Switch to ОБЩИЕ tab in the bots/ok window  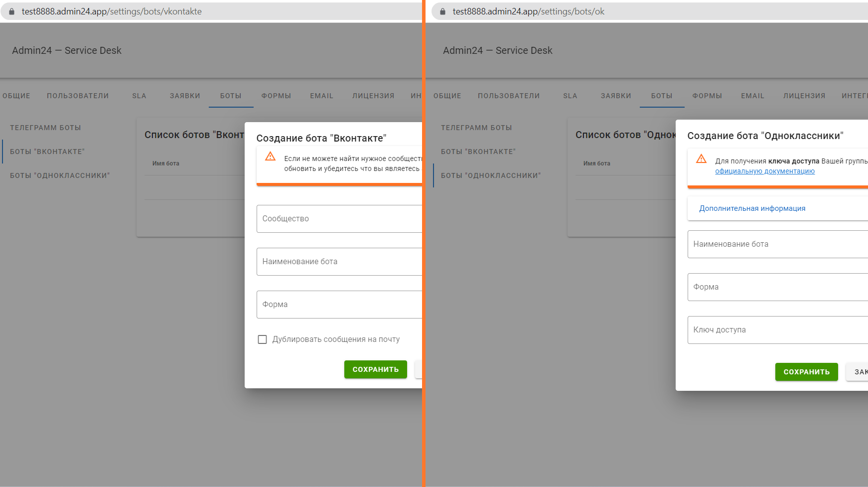tap(447, 96)
